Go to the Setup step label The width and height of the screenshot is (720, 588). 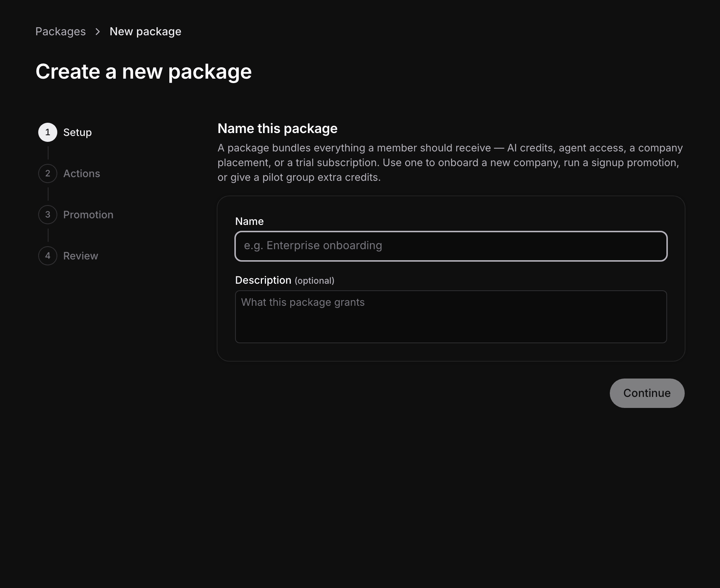(78, 132)
